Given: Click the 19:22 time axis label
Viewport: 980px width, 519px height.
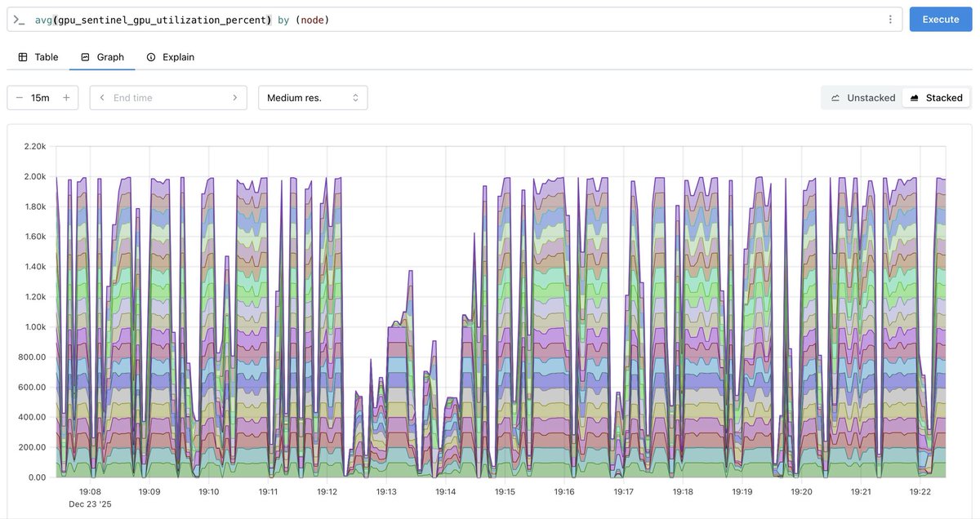Looking at the screenshot, I should point(920,492).
